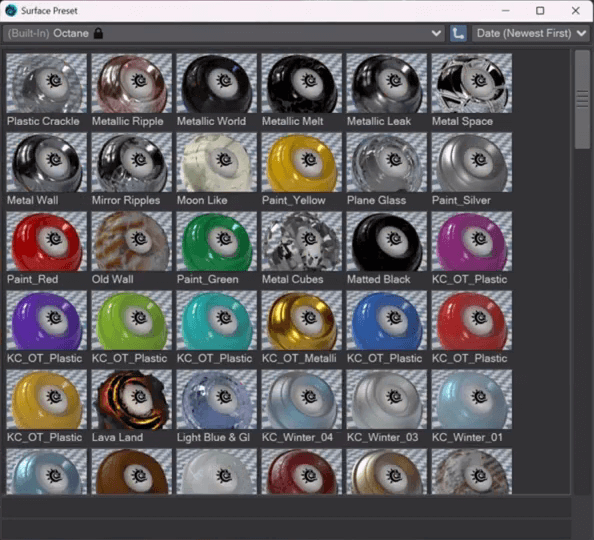Select the Lava Land preset

click(x=131, y=399)
